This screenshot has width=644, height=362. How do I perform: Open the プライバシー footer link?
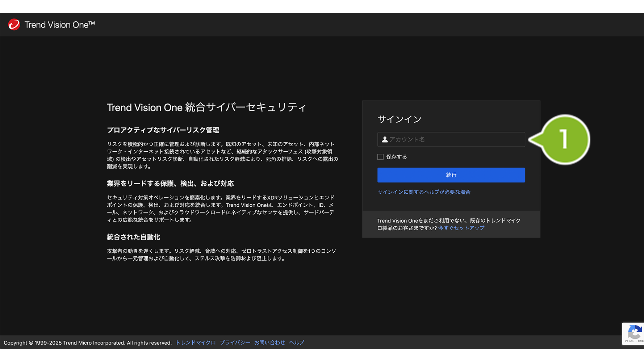tap(235, 342)
